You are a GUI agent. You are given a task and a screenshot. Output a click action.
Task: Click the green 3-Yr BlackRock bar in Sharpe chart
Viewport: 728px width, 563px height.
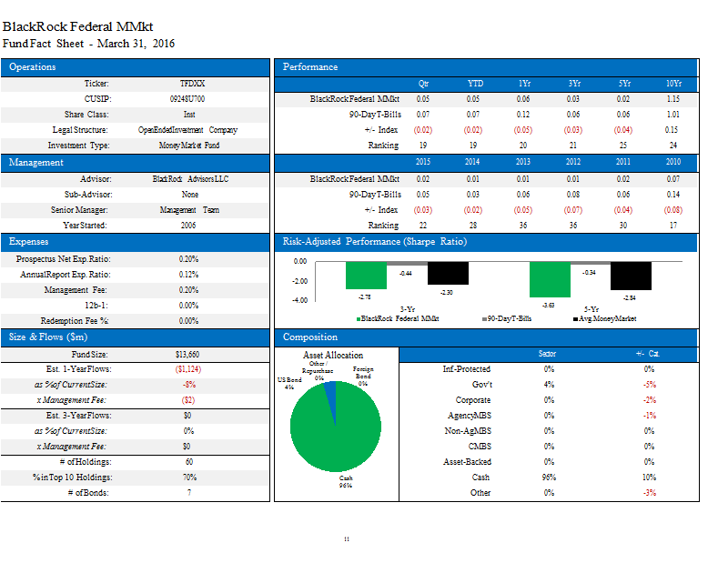(366, 276)
